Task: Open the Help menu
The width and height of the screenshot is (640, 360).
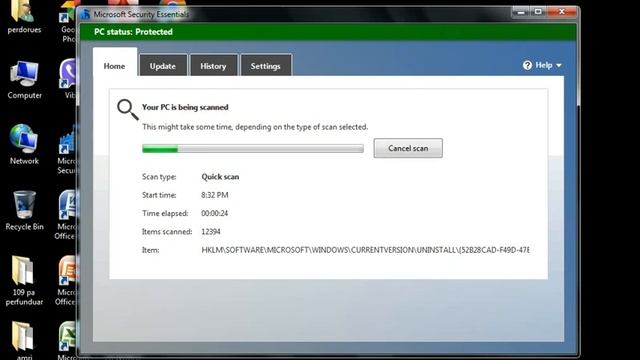Action: 542,65
